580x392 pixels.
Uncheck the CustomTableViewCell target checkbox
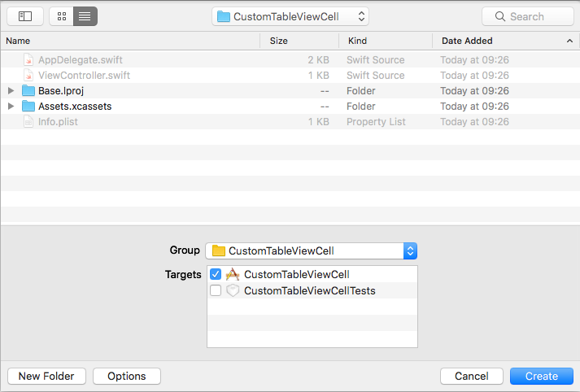[216, 274]
